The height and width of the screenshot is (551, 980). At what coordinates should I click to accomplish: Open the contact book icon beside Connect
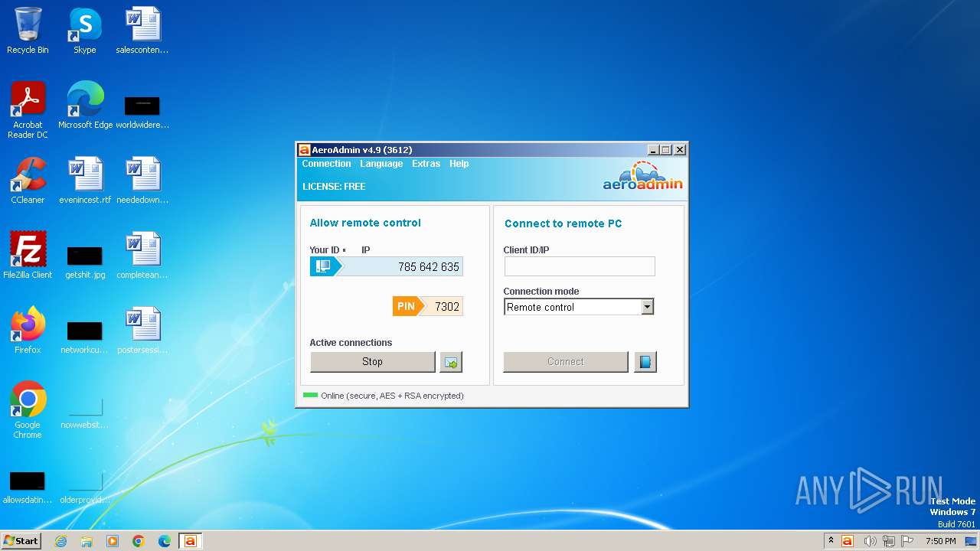(x=645, y=362)
